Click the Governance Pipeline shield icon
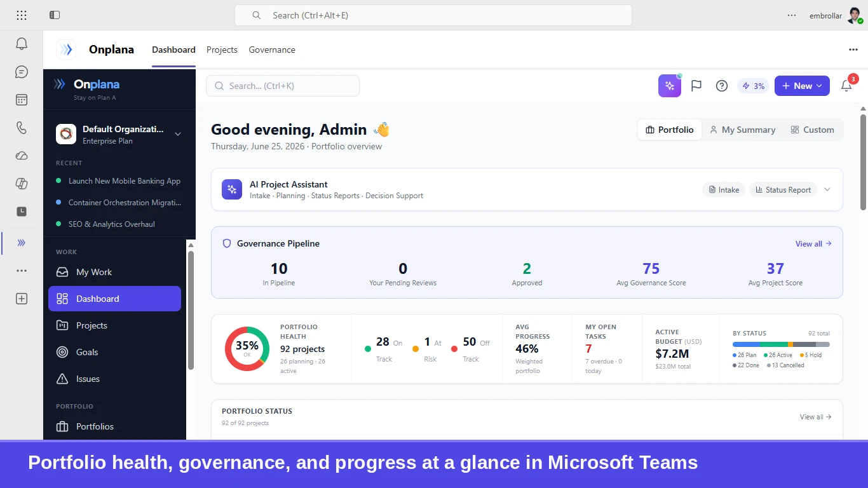The height and width of the screenshot is (488, 868). click(x=227, y=243)
